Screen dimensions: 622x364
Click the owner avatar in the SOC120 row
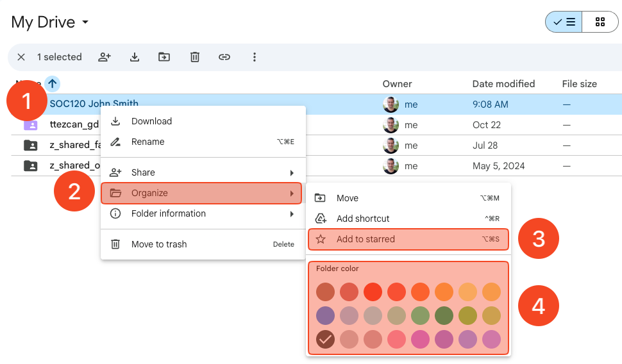pos(391,104)
